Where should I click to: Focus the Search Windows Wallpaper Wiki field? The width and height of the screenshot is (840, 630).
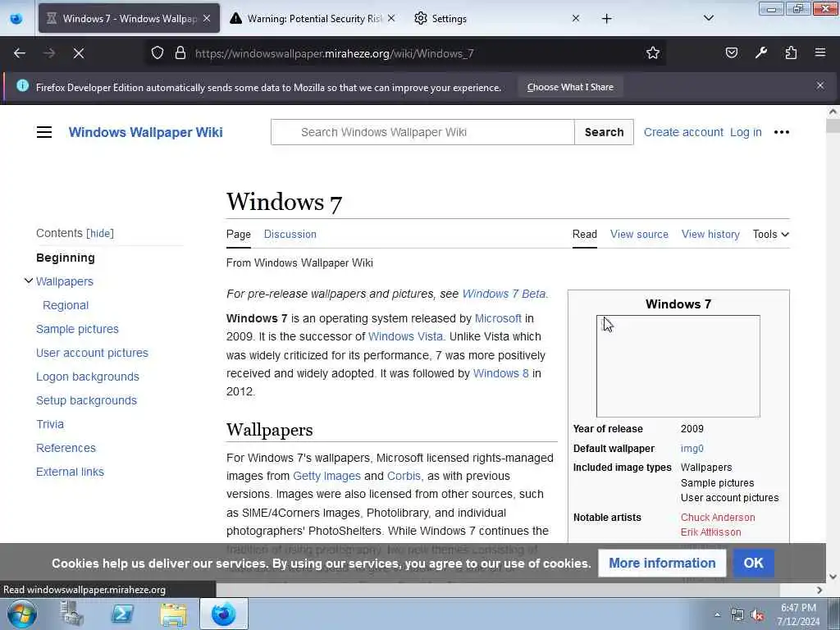tap(422, 132)
